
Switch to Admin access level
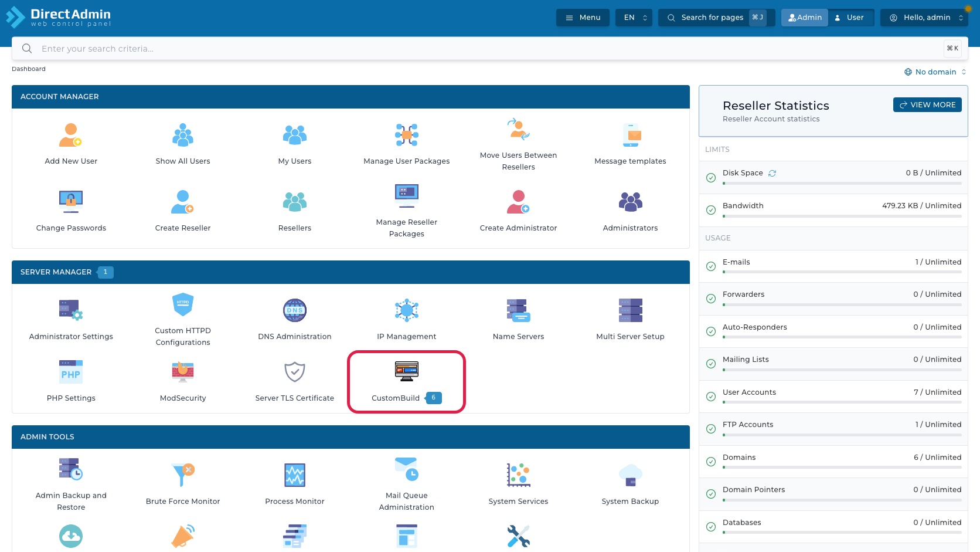pos(805,18)
